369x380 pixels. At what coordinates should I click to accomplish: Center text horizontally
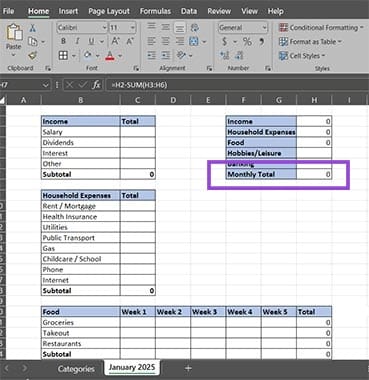click(165, 41)
